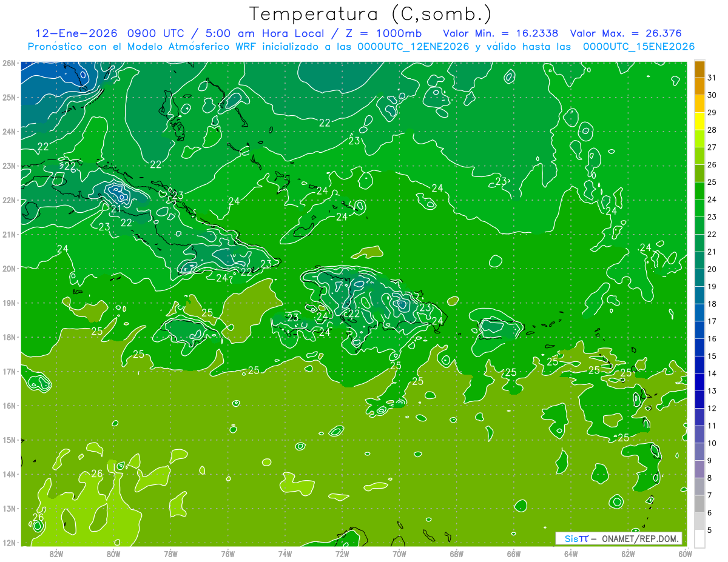Image resolution: width=728 pixels, height=562 pixels.
Task: Click the '15N' latitude axis label
Action: (8, 440)
